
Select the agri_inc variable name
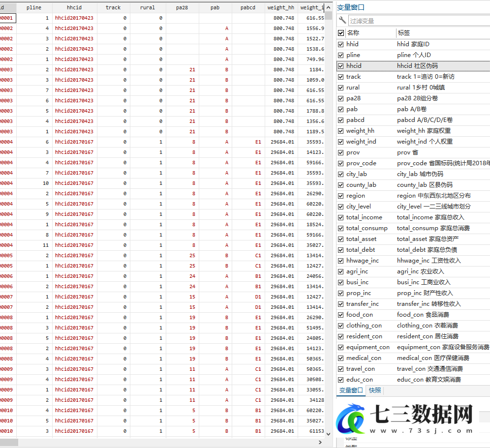357,271
